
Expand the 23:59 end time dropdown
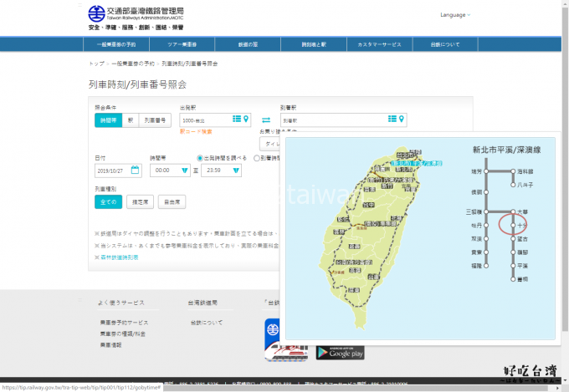[x=236, y=171]
